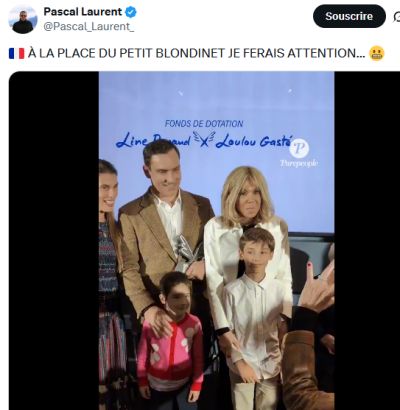The width and height of the screenshot is (400, 410).
Task: Click the raised hand with red nails
Action: (319, 283)
